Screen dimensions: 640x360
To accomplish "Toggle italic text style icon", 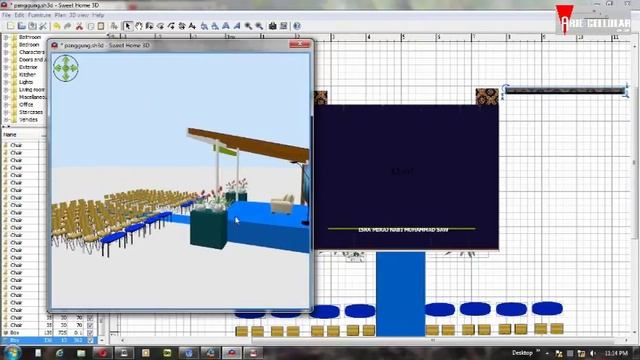I will click(237, 26).
